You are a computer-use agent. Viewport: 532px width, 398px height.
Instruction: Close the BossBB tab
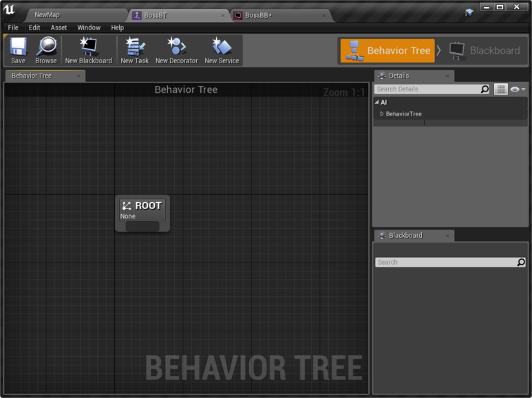324,15
